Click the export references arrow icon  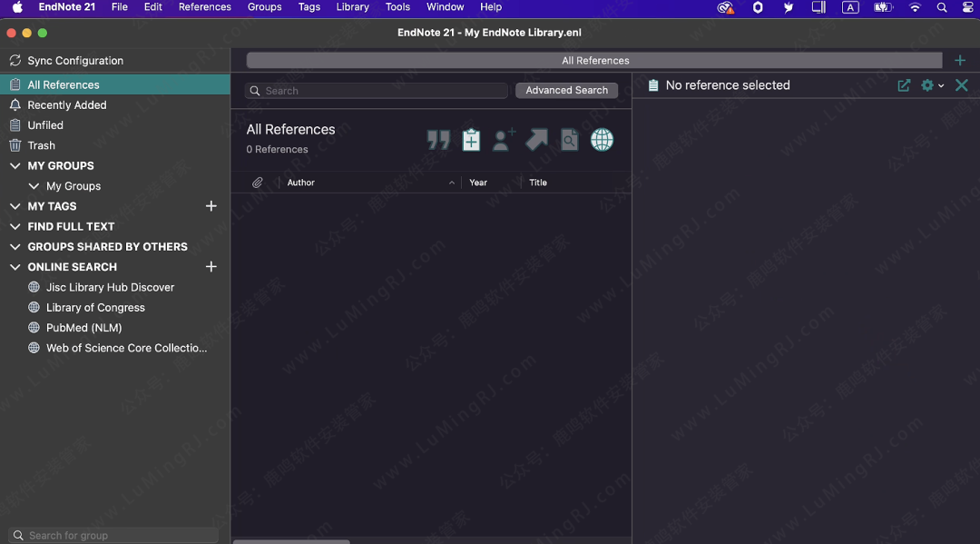point(536,140)
